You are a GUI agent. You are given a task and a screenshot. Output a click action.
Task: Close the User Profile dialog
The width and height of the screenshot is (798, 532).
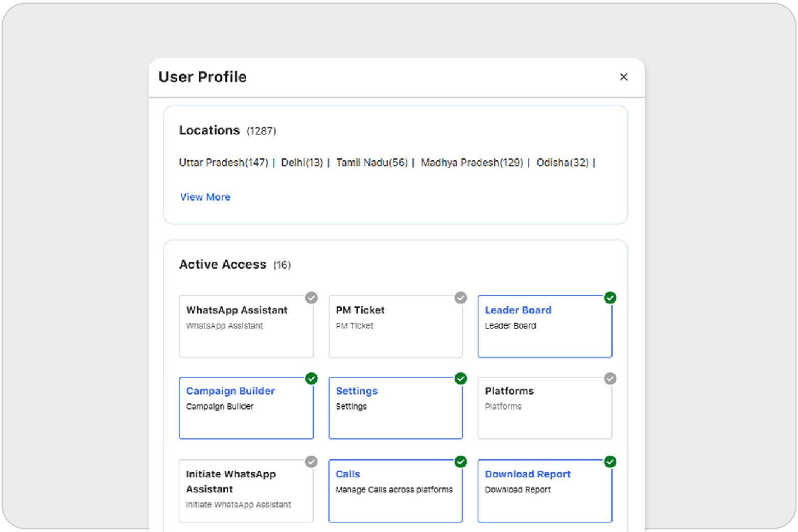(623, 77)
